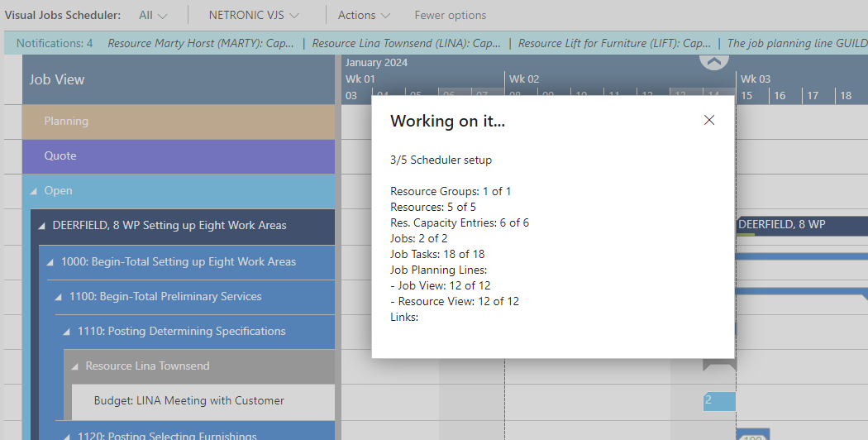Viewport: 868px width, 440px height.
Task: Collapse the Open group triangle
Action: click(x=34, y=191)
